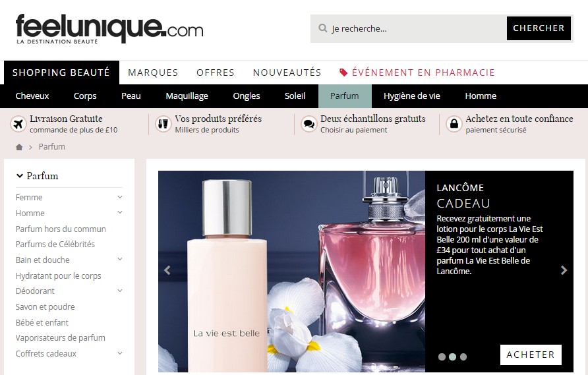
Task: Click the airplane free delivery icon
Action: point(18,124)
